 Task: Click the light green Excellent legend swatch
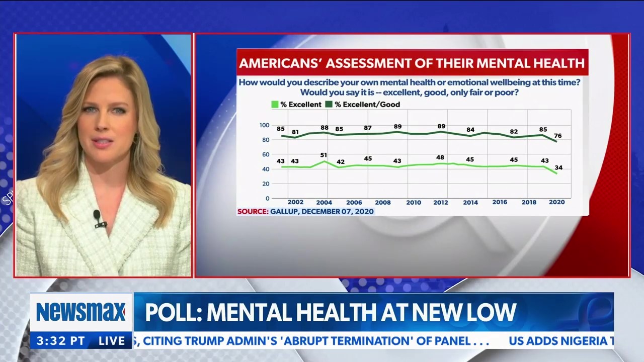tap(275, 105)
